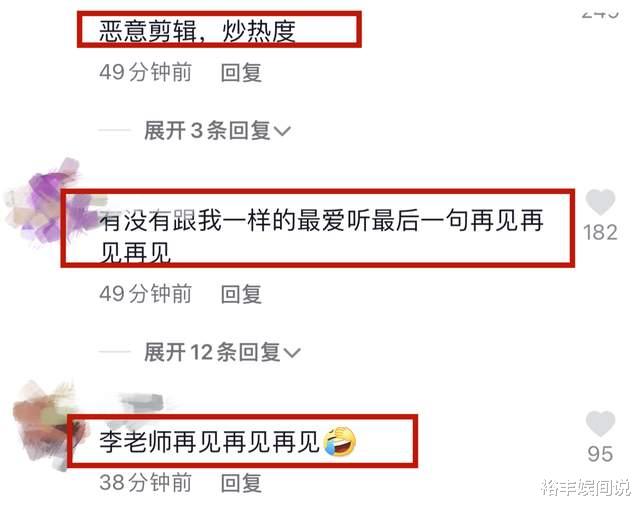640x509 pixels.
Task: Reply to the 最爱听最后一句 comment
Action: click(241, 294)
